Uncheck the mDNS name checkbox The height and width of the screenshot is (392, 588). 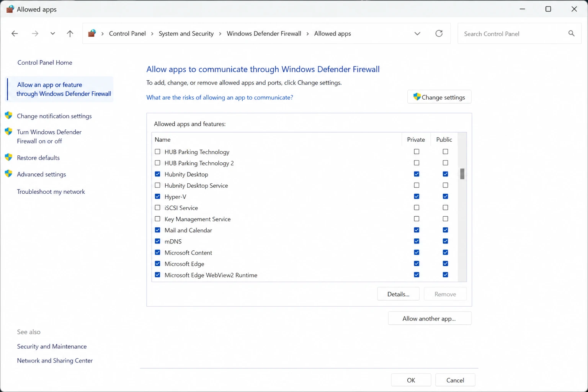tap(157, 241)
